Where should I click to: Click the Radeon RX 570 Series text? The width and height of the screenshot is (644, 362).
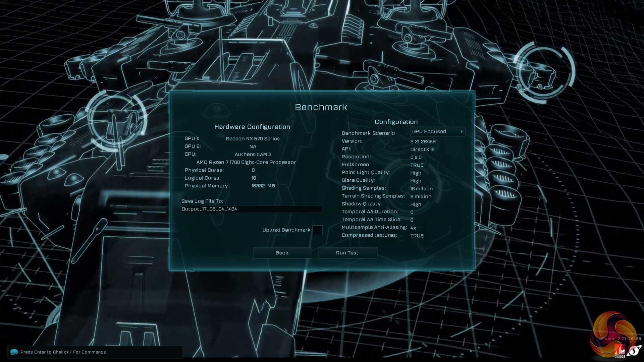[253, 139]
